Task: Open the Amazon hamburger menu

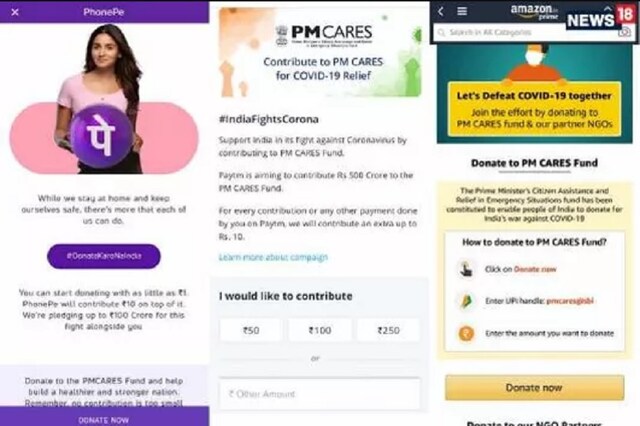Action: pos(462,11)
